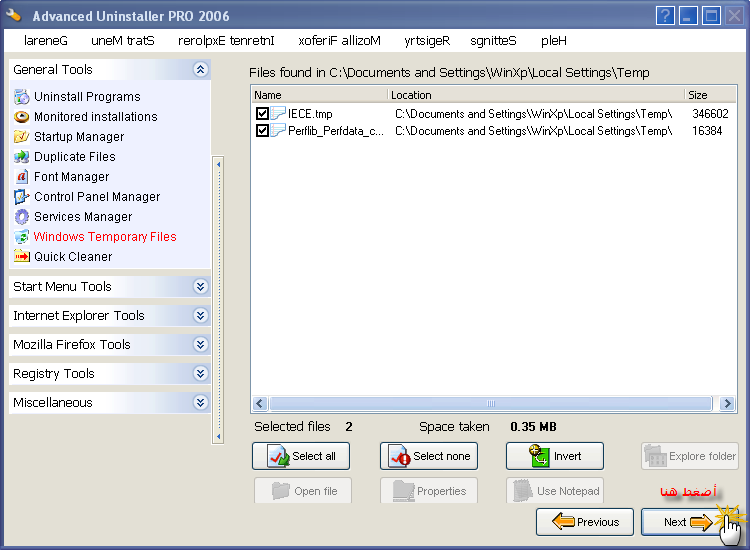This screenshot has height=550, width=750.
Task: Open Quick Cleaner tool
Action: (x=73, y=257)
